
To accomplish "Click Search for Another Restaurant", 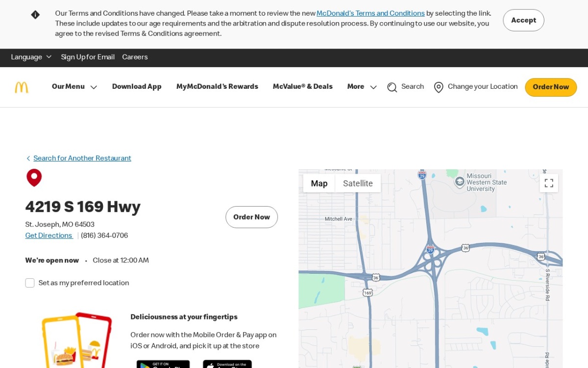I will click(82, 158).
